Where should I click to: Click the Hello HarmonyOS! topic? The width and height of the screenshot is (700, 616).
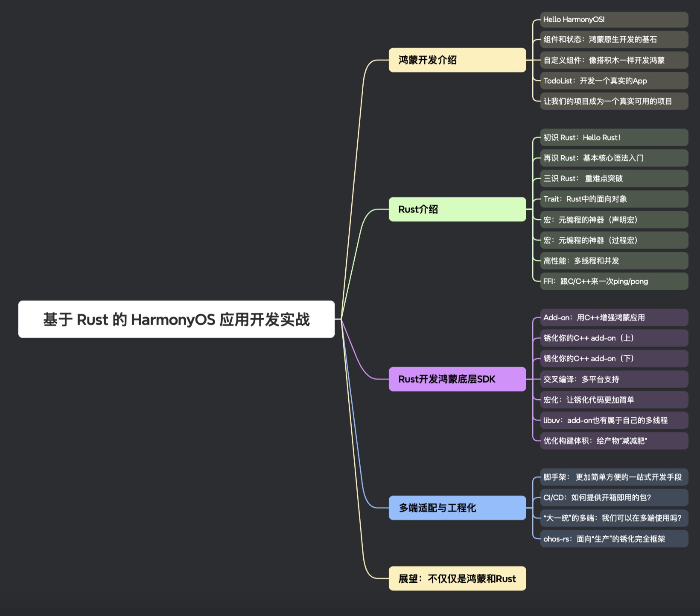pos(614,20)
